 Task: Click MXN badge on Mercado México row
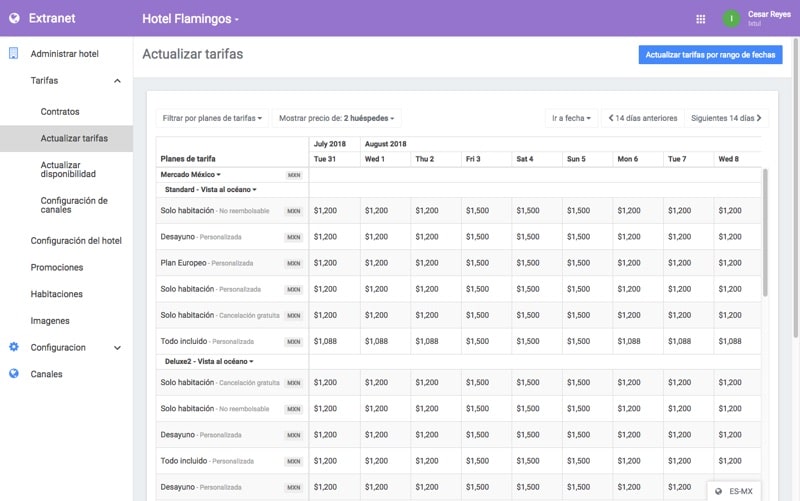[294, 175]
